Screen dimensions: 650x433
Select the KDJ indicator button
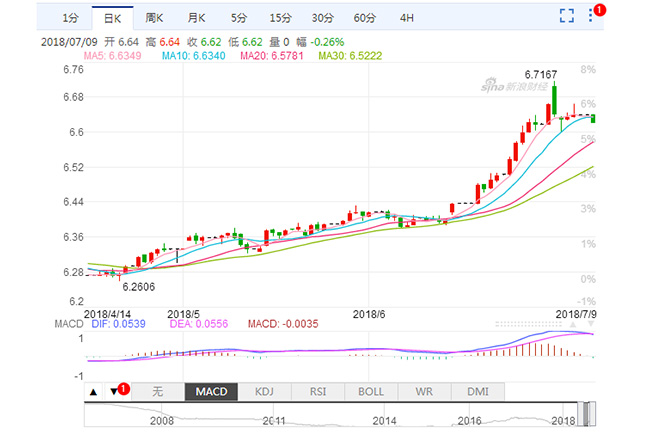point(264,392)
